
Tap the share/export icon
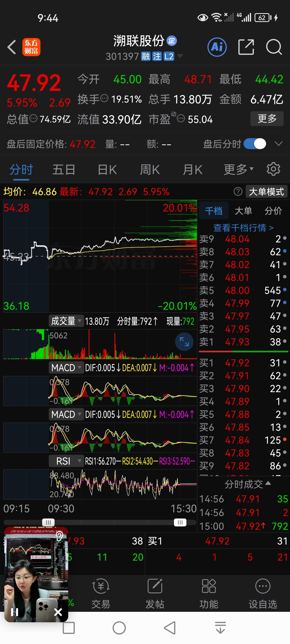coord(246,47)
